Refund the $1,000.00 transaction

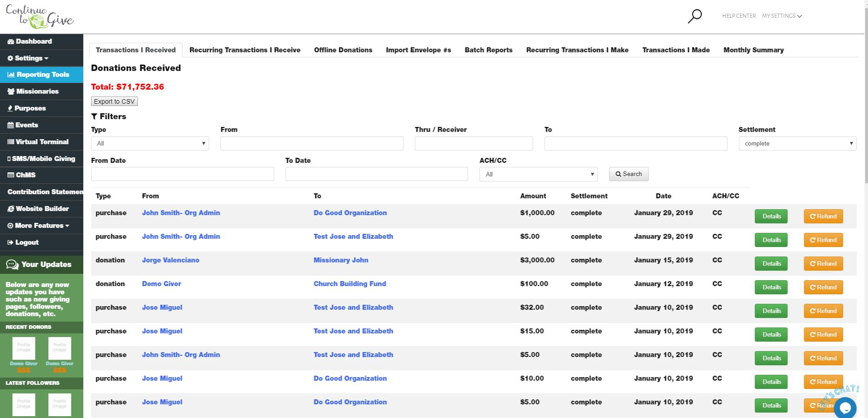point(823,217)
